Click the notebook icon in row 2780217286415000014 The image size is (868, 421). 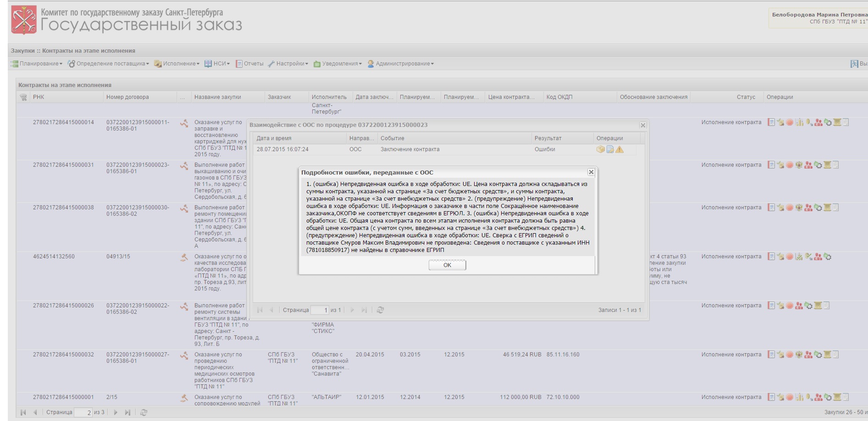point(771,122)
